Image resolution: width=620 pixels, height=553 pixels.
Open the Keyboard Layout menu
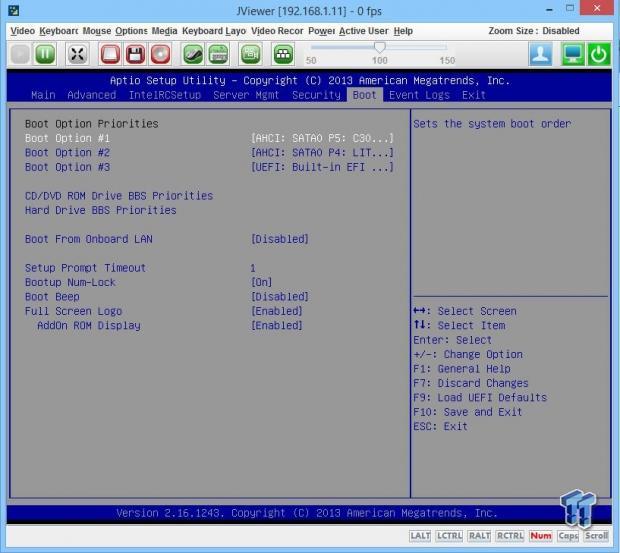pos(214,31)
